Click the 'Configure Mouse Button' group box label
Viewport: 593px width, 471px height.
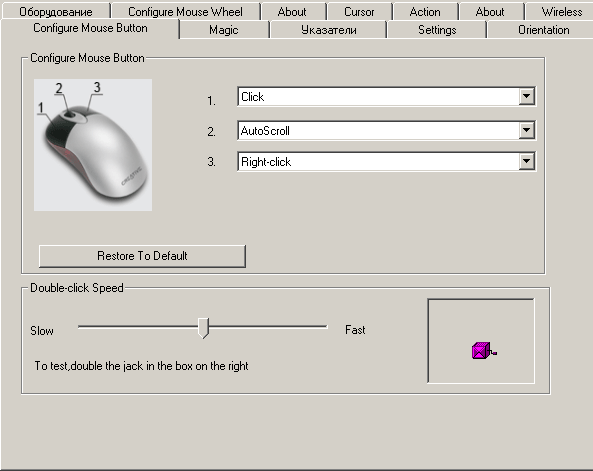tap(87, 58)
